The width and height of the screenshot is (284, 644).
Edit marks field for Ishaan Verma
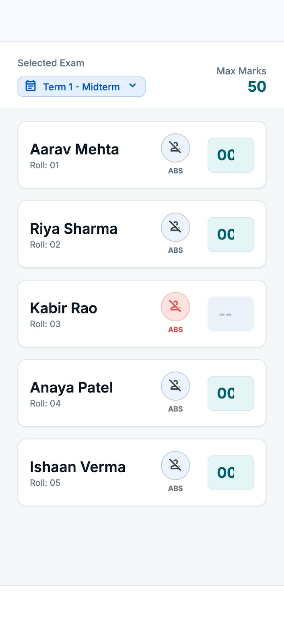point(231,473)
